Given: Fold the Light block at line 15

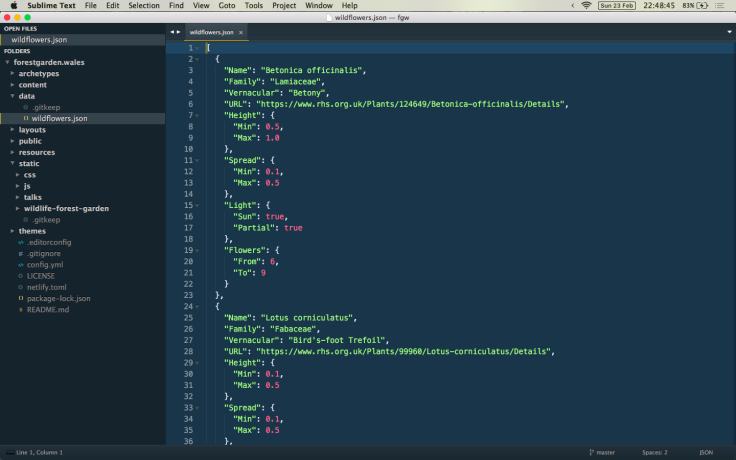Looking at the screenshot, I should (x=197, y=206).
